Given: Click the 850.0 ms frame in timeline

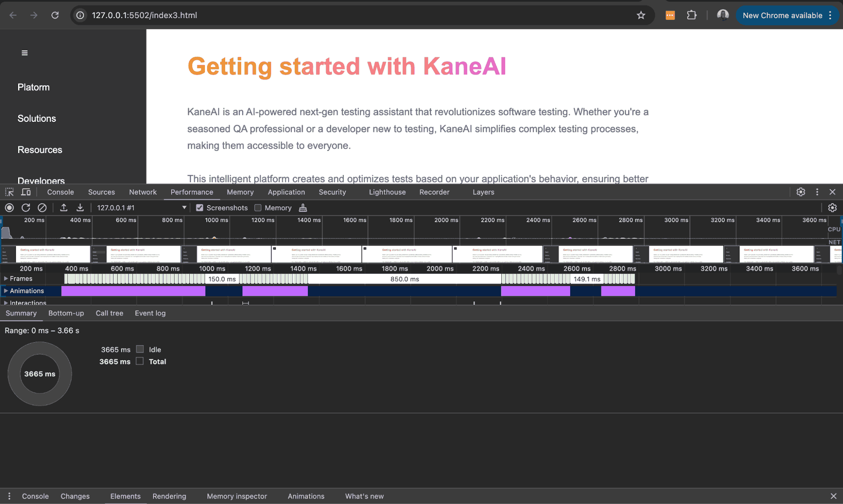Looking at the screenshot, I should [404, 279].
